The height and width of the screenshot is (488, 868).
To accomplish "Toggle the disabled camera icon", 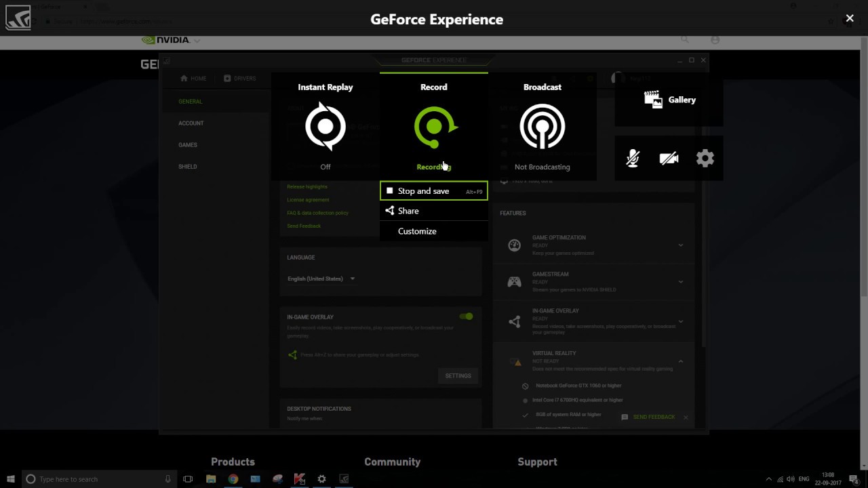I will click(x=669, y=159).
